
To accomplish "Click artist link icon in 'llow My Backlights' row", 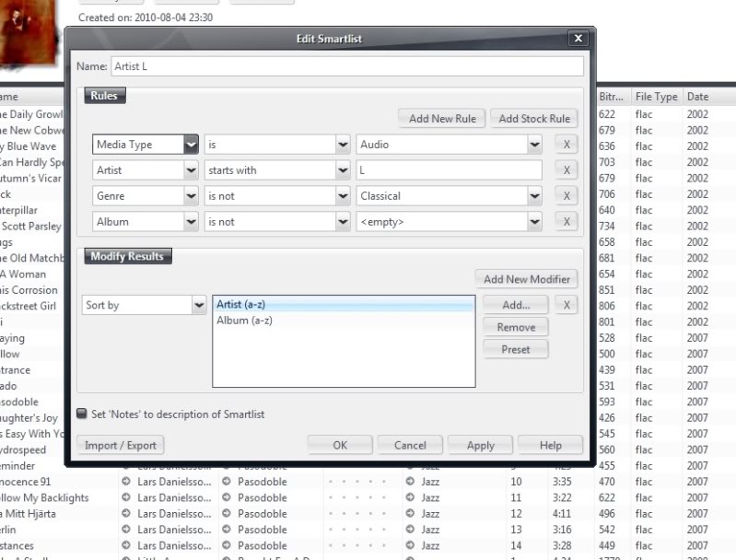I will [x=126, y=497].
